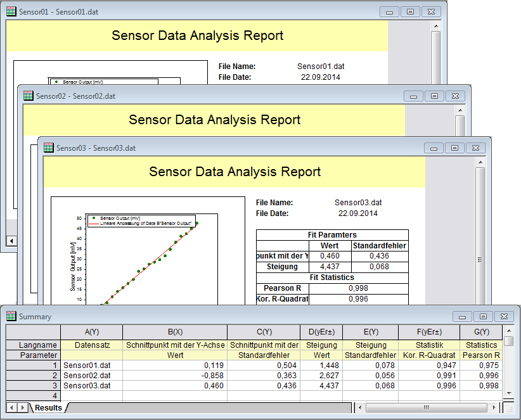This screenshot has height=420, width=521.
Task: Click the Steigung value 4,437 in Sensor03 report
Action: (330, 267)
